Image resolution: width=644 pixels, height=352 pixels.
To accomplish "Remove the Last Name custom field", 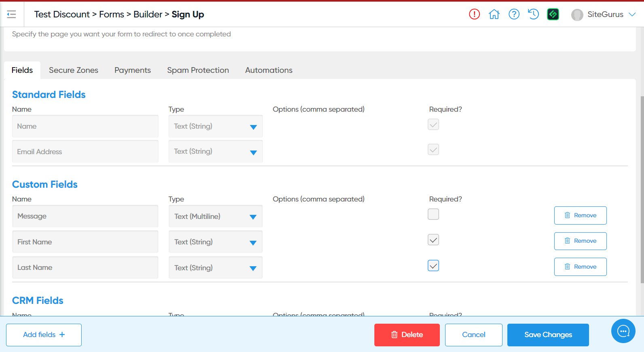I will (580, 267).
